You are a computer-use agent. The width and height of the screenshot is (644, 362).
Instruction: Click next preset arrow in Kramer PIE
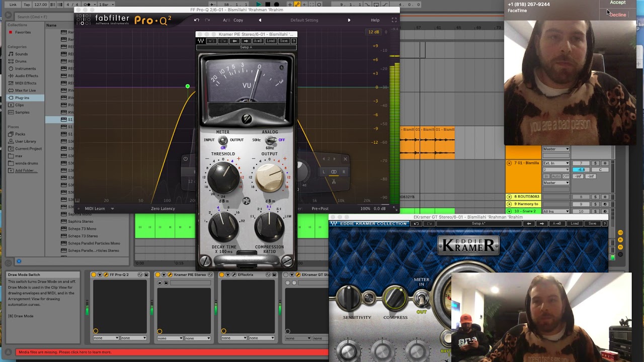[246, 41]
